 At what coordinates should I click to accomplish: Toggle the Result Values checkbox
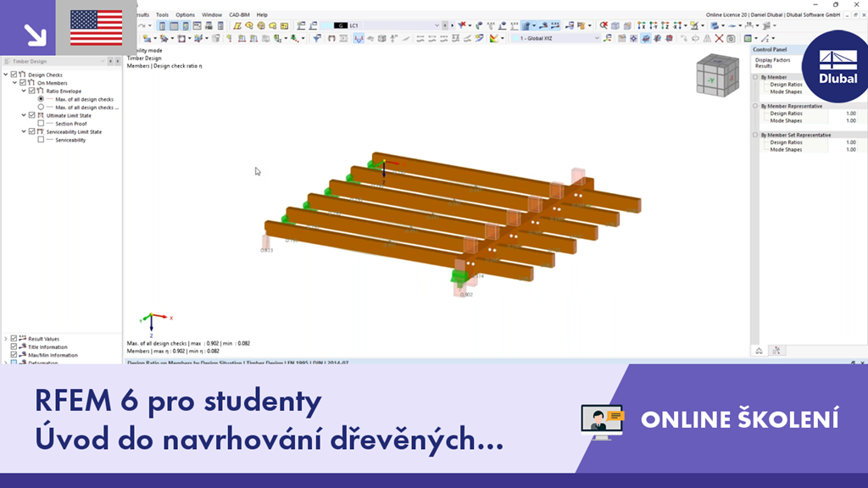(14, 339)
